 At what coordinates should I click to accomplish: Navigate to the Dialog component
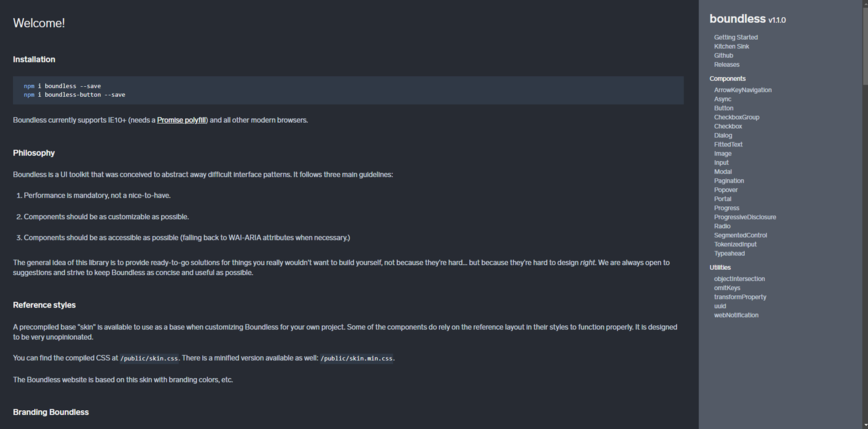point(723,136)
